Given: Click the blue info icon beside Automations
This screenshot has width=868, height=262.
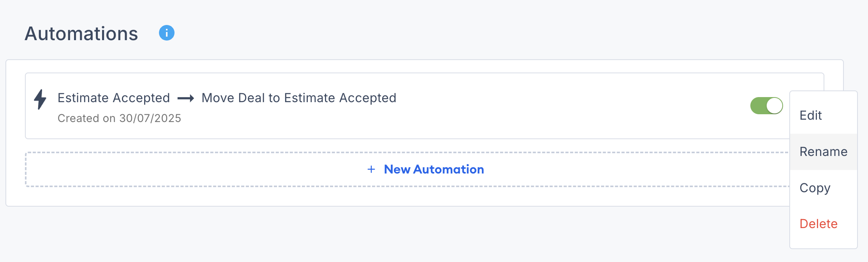Looking at the screenshot, I should (167, 33).
